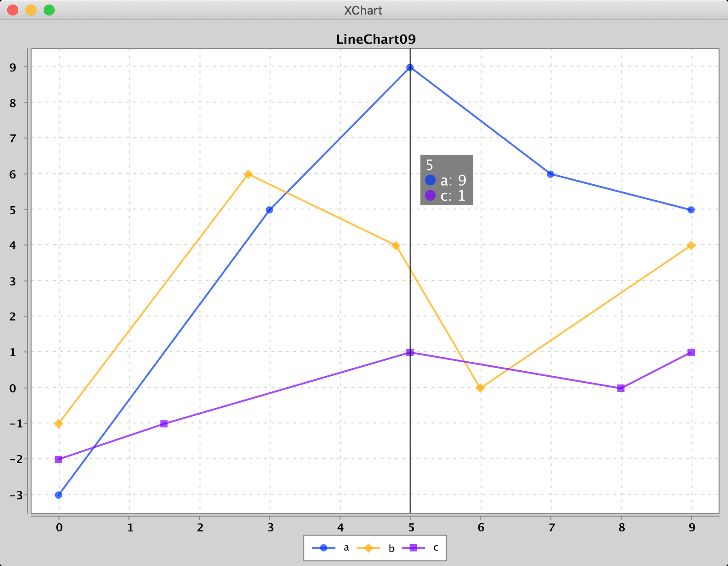Click legend label 'a'
Image resolution: width=728 pixels, height=566 pixels.
[x=346, y=548]
